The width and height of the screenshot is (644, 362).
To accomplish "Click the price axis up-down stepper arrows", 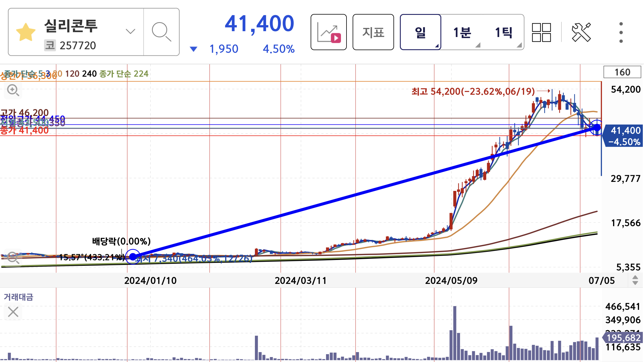I will click(x=635, y=280).
